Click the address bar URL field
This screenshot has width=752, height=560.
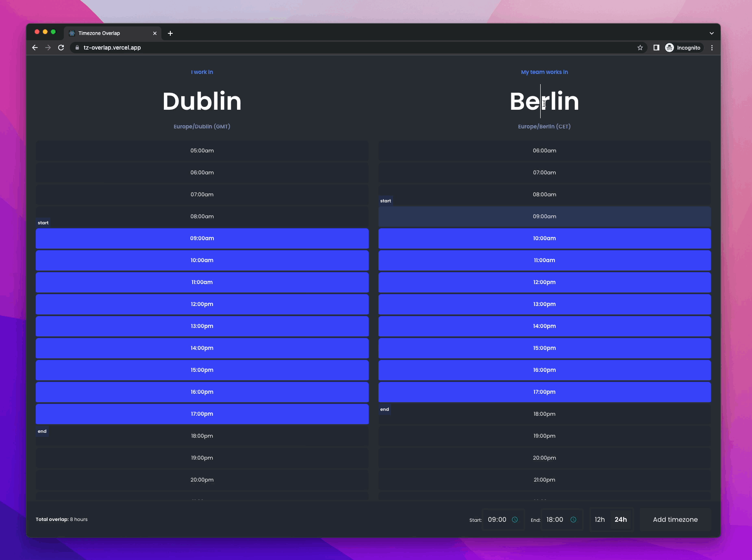(358, 48)
